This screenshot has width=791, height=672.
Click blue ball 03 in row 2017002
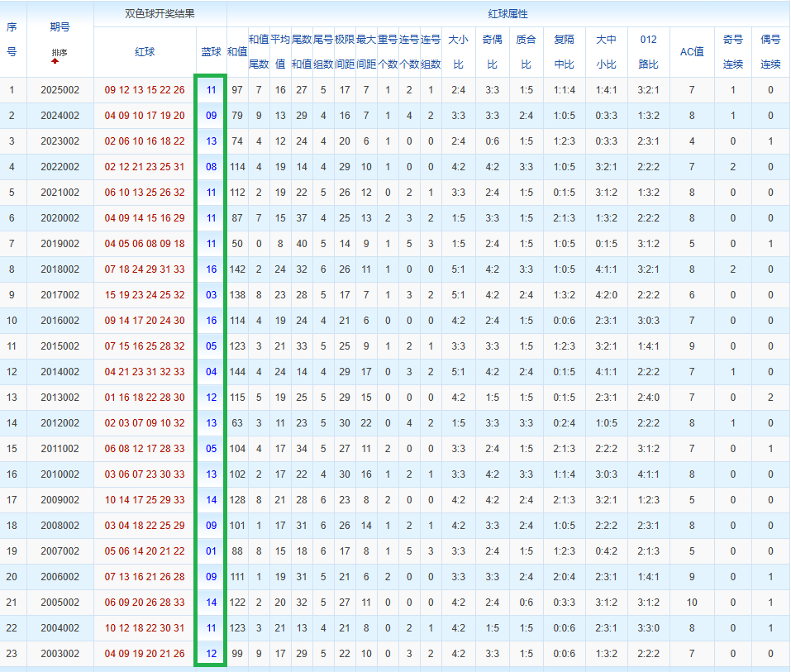coord(212,295)
